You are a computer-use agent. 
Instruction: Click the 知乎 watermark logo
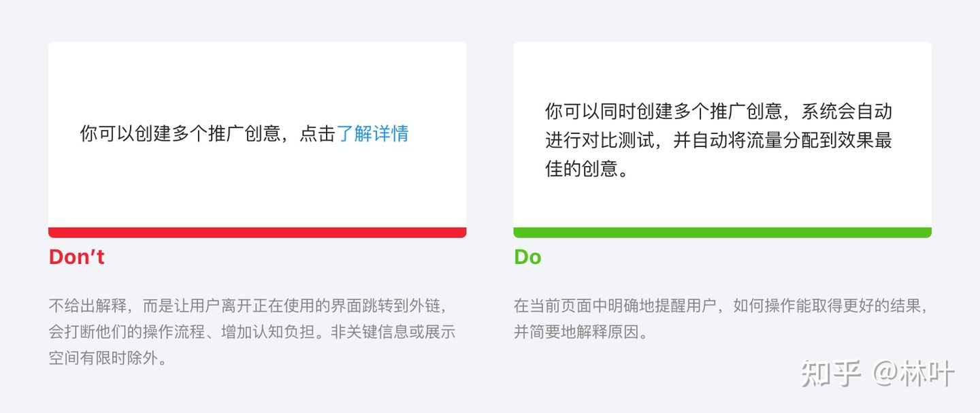coord(831,374)
